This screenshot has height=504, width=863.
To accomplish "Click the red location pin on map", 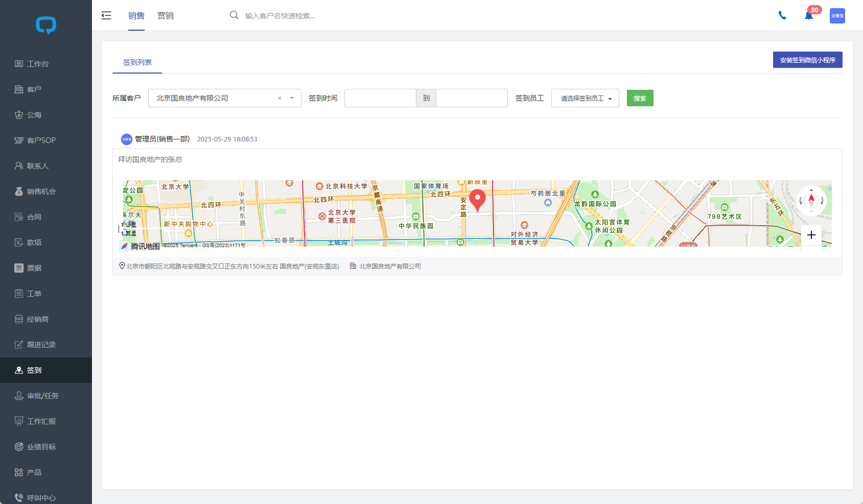I will [x=477, y=200].
